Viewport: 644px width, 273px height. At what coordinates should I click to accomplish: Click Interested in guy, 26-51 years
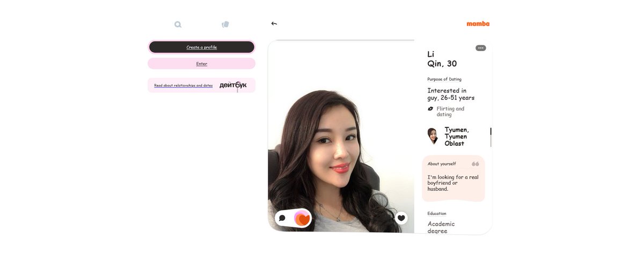[451, 94]
